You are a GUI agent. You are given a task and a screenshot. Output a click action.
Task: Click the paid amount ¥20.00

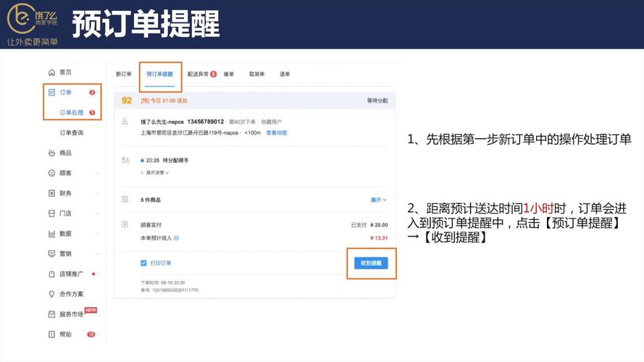tap(379, 225)
